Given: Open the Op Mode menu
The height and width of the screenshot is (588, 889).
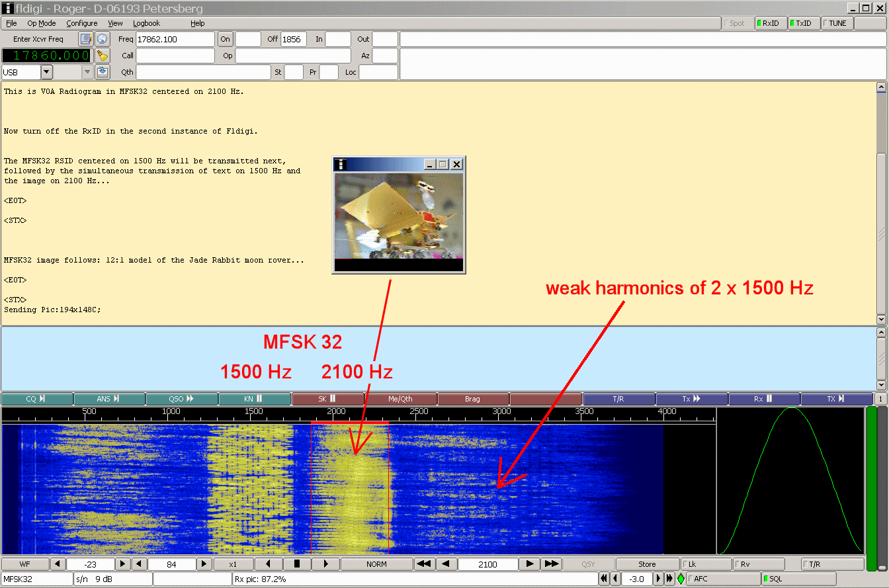Looking at the screenshot, I should [x=41, y=23].
